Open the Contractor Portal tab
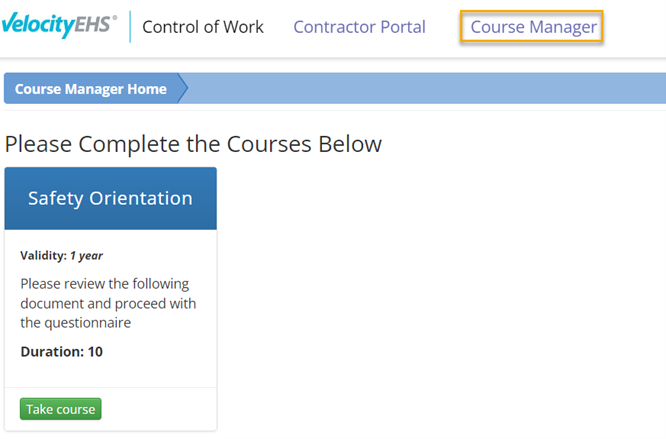666x439 pixels. click(359, 27)
